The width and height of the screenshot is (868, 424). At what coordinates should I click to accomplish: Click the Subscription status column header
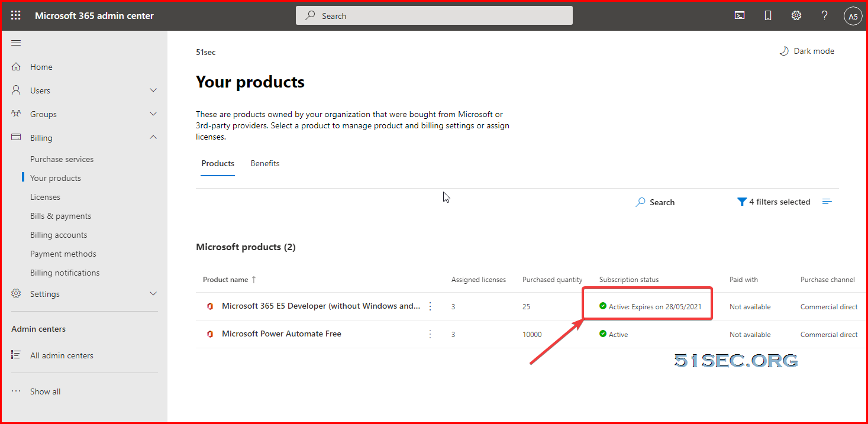point(629,280)
